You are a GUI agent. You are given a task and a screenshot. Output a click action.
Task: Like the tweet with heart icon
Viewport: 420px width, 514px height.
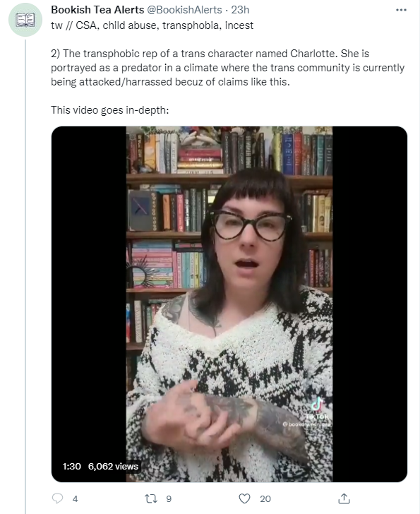(x=244, y=498)
